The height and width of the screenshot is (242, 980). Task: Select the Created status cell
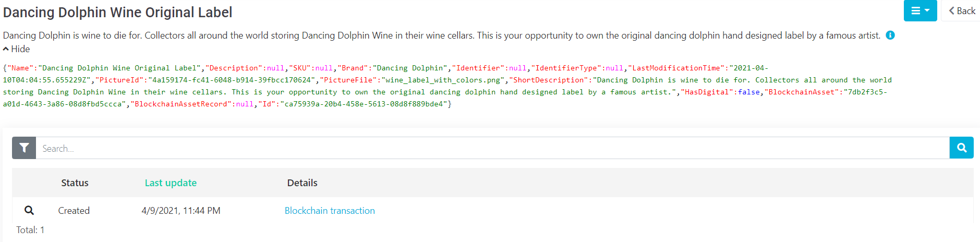pos(74,211)
